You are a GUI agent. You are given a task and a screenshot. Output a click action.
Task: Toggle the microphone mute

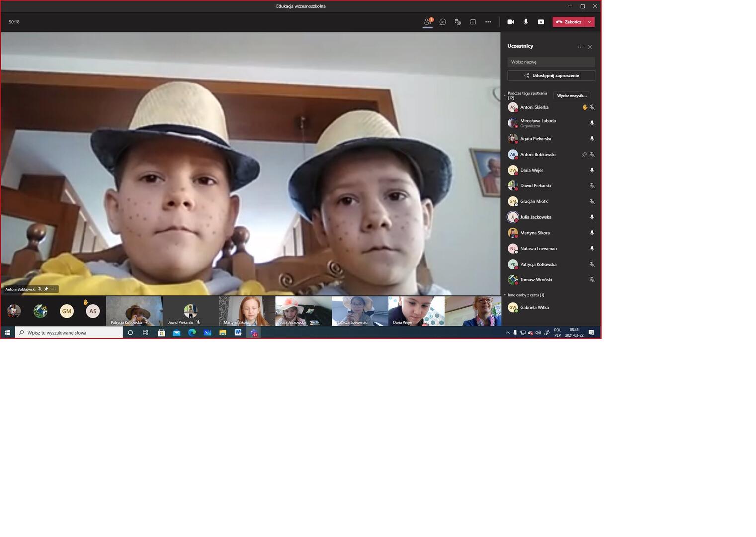coord(526,22)
